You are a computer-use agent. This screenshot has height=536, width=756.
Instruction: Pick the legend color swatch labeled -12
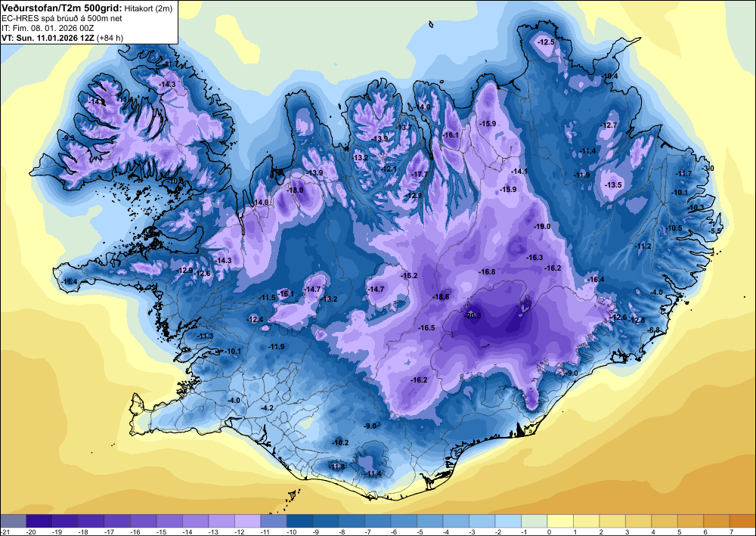tap(247, 521)
